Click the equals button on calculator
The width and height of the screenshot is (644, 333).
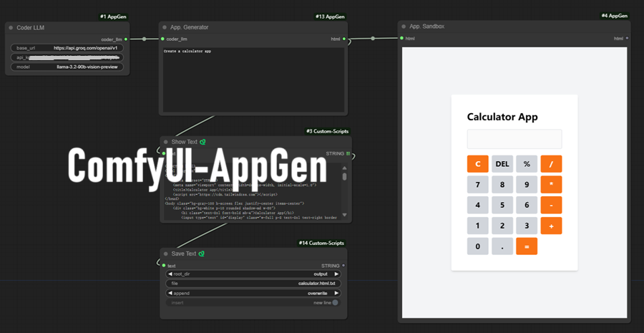click(x=527, y=246)
